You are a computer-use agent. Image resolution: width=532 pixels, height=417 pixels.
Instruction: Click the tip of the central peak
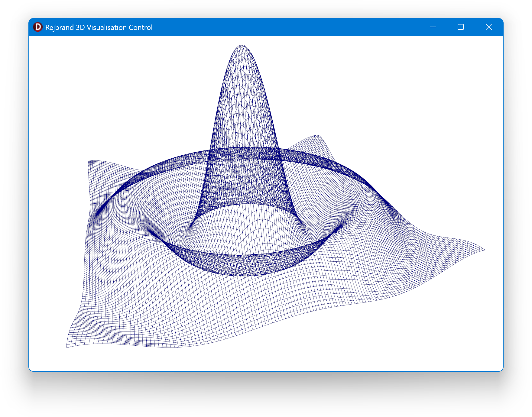tap(242, 46)
